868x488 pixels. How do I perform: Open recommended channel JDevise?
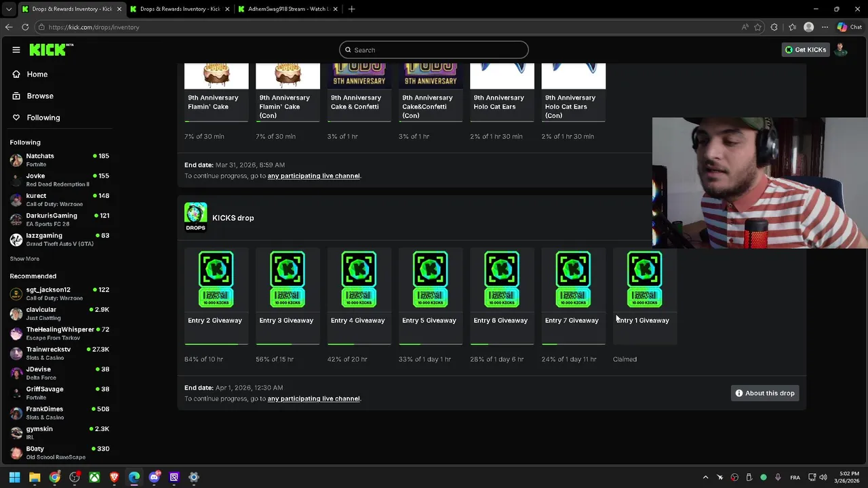coord(60,373)
